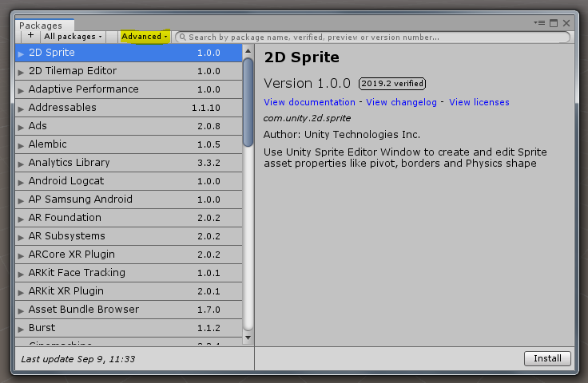Open the Advanced dropdown
The image size is (588, 383).
pyautogui.click(x=145, y=37)
